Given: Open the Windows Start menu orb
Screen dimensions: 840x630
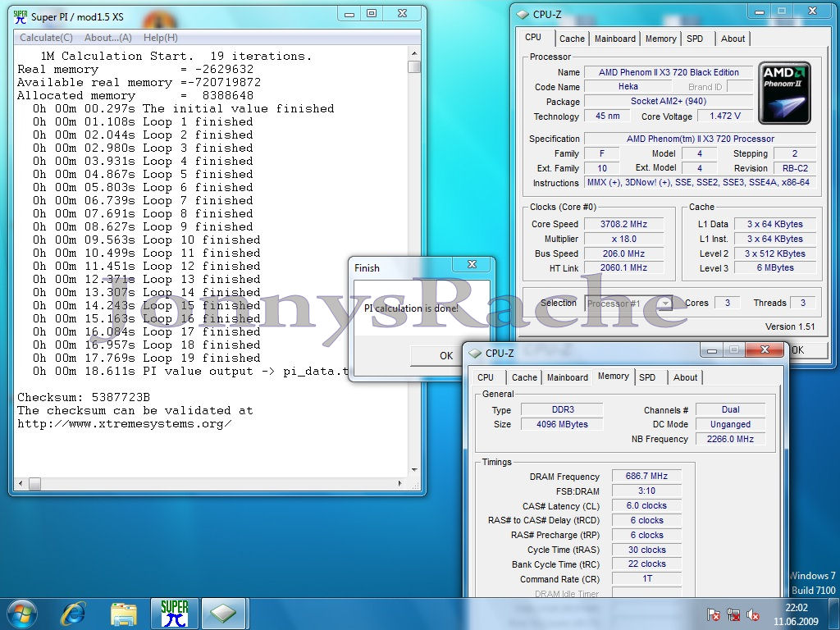Looking at the screenshot, I should point(22,614).
